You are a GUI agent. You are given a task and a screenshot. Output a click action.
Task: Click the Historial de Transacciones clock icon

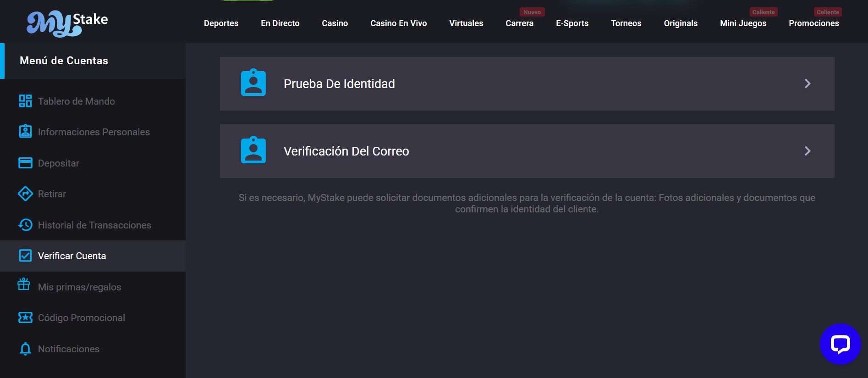pyautogui.click(x=25, y=225)
